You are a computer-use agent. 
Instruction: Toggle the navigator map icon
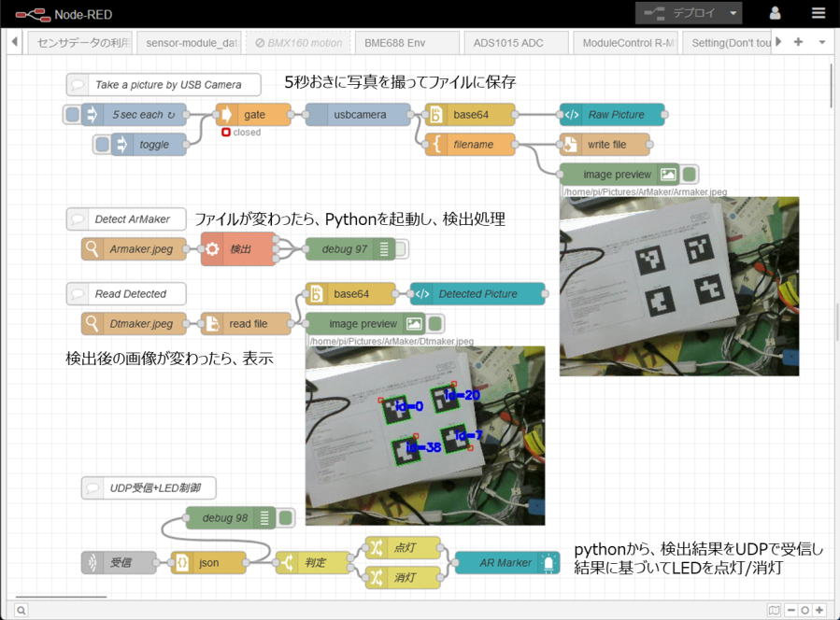coord(774,610)
